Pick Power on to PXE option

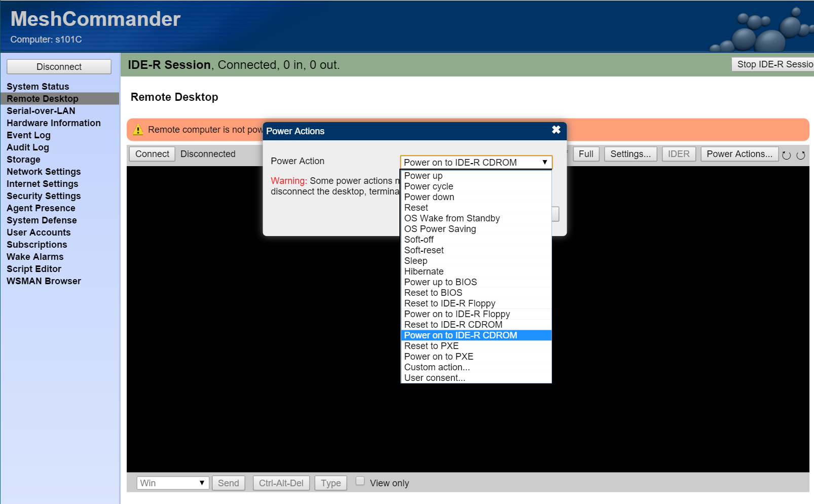point(439,357)
